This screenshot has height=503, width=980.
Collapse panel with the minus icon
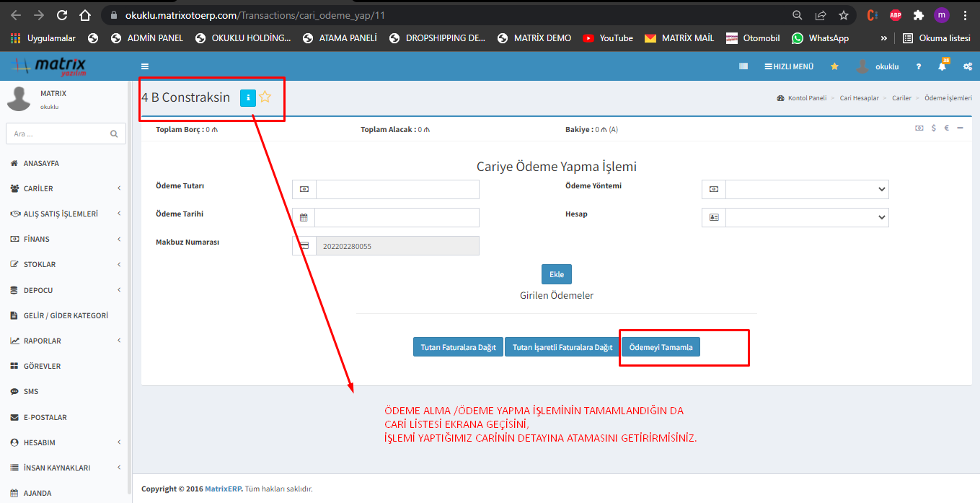coord(960,128)
